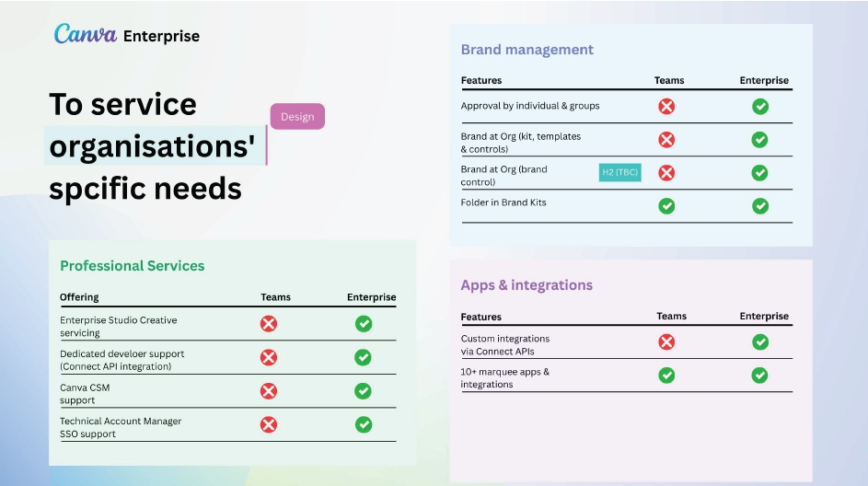868x486 pixels.
Task: Click the Canva logo
Action: [x=86, y=35]
